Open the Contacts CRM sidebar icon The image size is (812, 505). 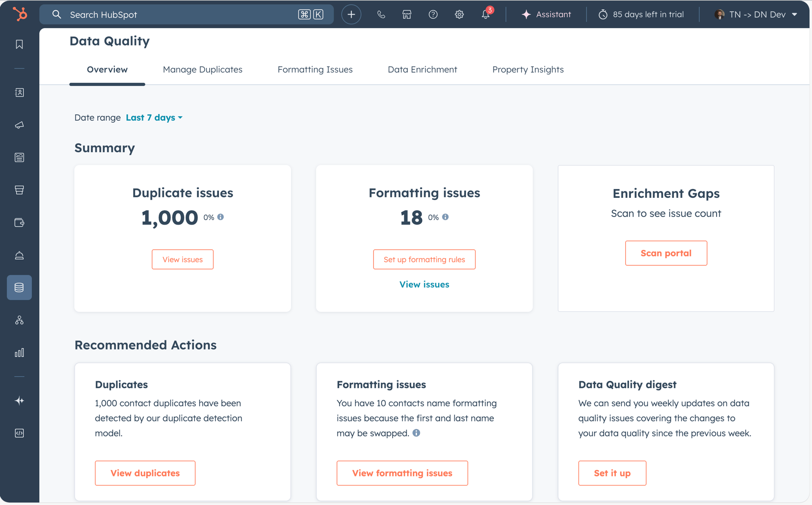click(x=19, y=92)
